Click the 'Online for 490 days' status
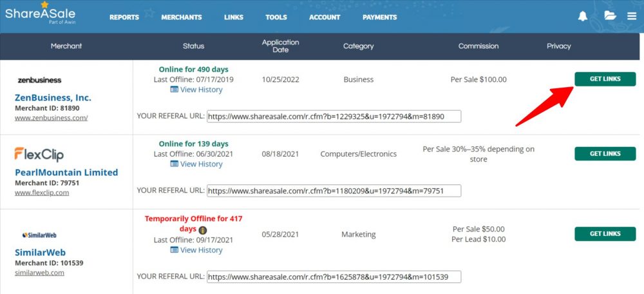The height and width of the screenshot is (294, 644). [193, 69]
